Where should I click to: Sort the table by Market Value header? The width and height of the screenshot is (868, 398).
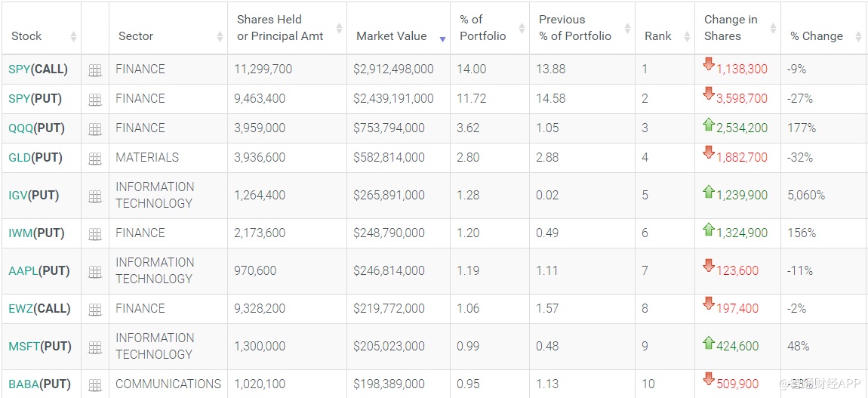[391, 35]
